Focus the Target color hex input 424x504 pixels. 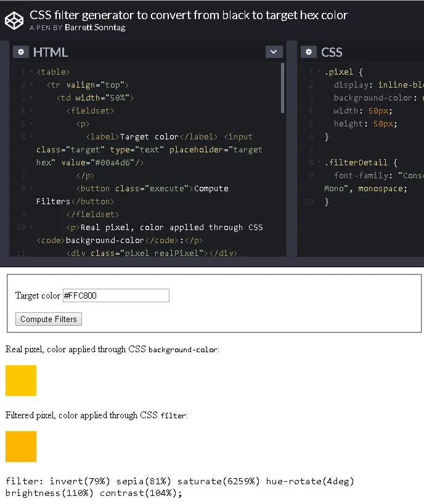pyautogui.click(x=116, y=295)
